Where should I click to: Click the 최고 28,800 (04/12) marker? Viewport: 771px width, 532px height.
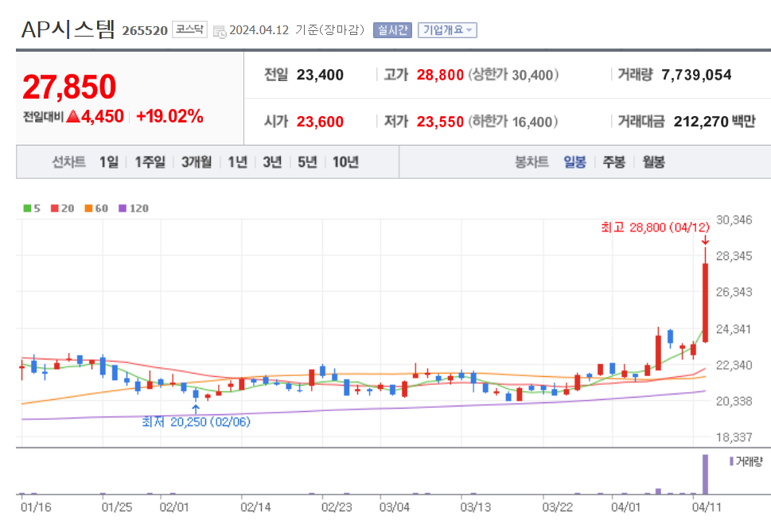tap(655, 227)
